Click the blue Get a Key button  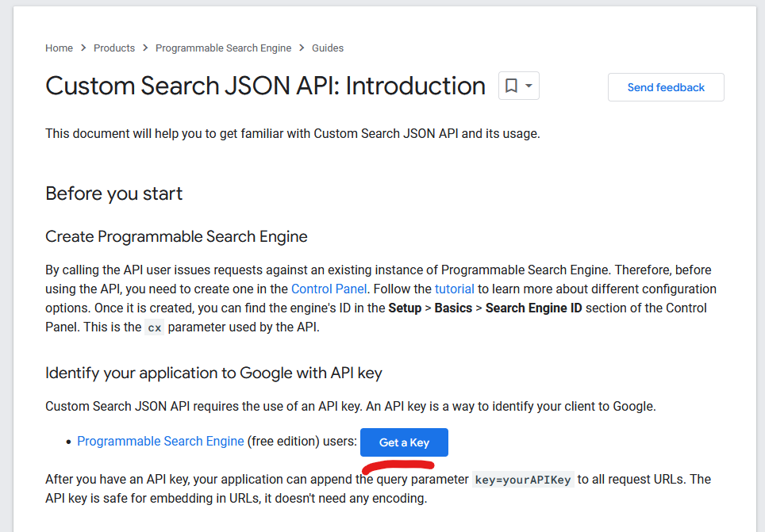[404, 442]
